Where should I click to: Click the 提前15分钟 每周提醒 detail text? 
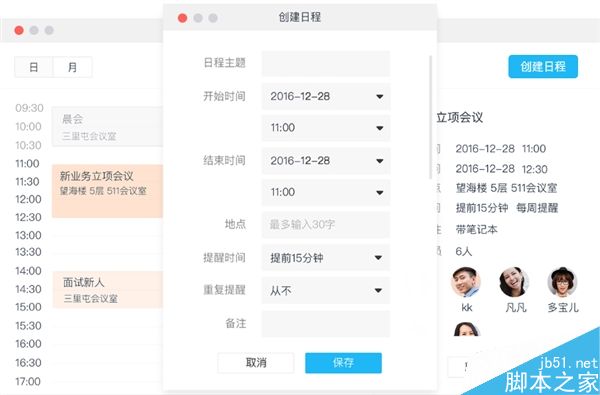507,208
